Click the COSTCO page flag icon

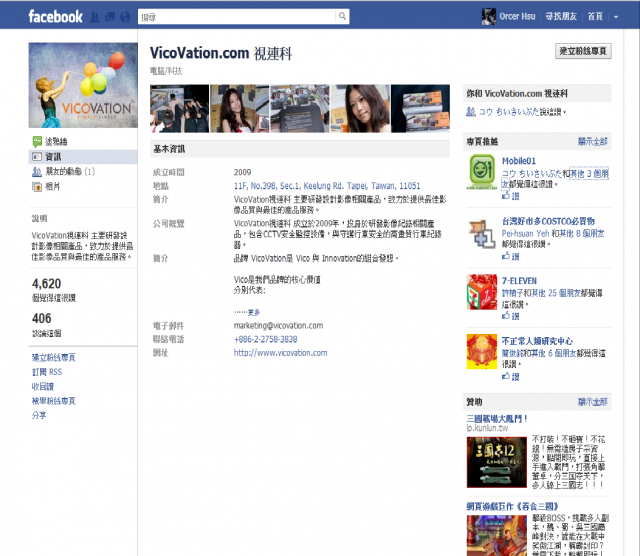coord(482,234)
